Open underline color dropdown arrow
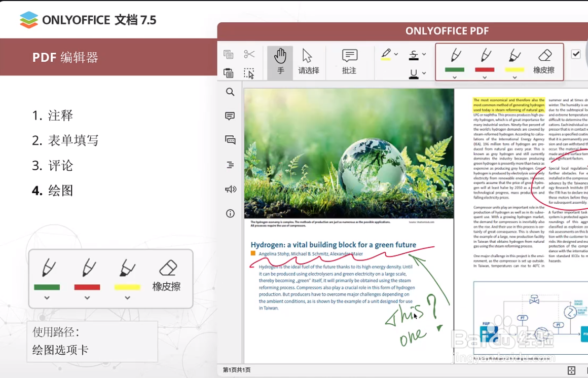The image size is (588, 378). point(424,73)
